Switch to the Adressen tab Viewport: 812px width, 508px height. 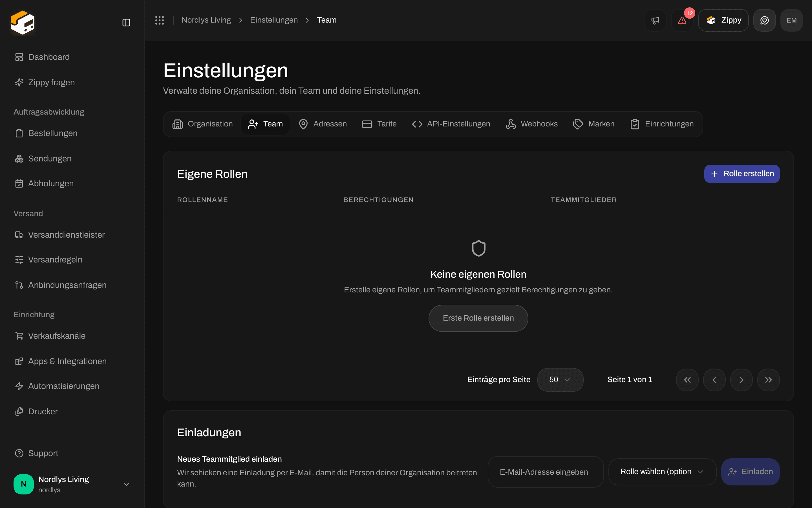pos(323,124)
